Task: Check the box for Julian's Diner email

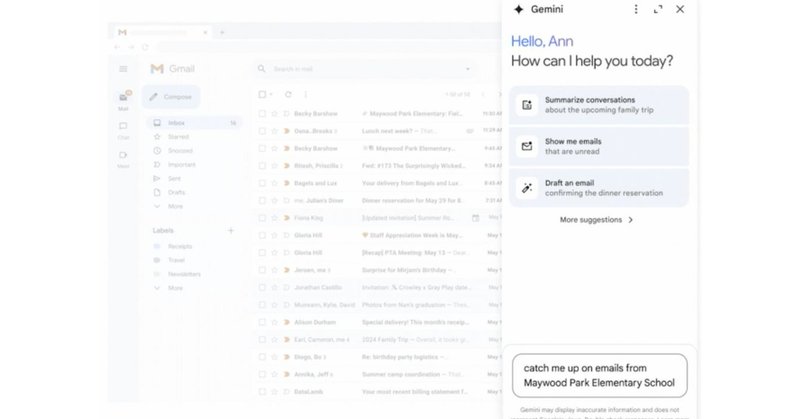Action: click(x=262, y=201)
